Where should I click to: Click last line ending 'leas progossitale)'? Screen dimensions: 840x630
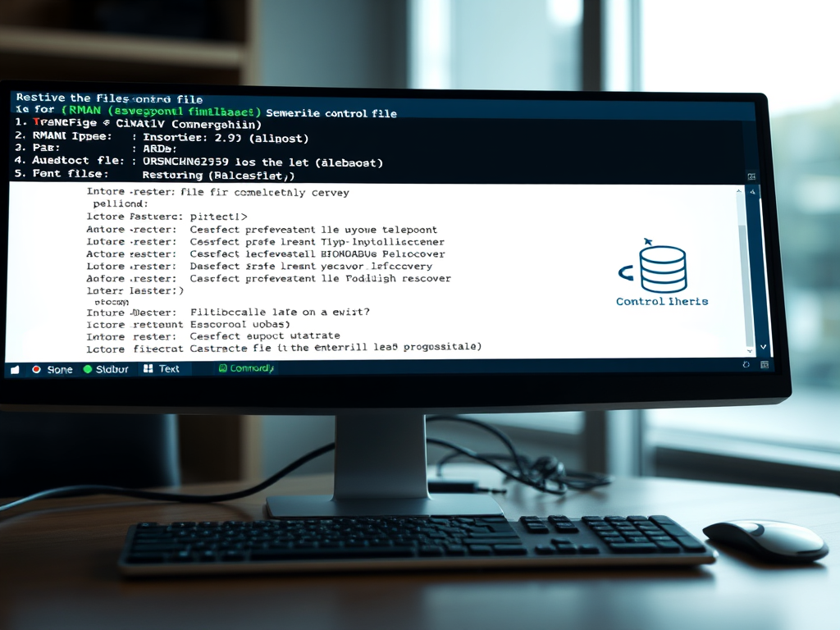(284, 348)
